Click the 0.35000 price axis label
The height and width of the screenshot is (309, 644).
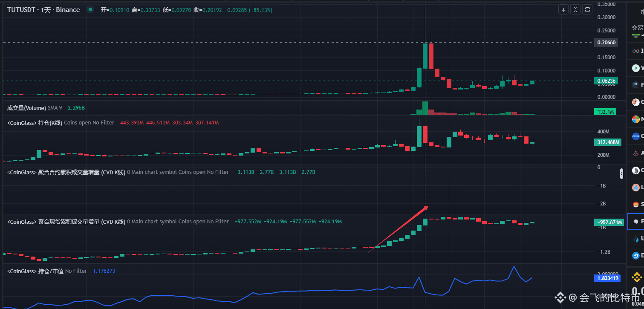[x=606, y=4]
